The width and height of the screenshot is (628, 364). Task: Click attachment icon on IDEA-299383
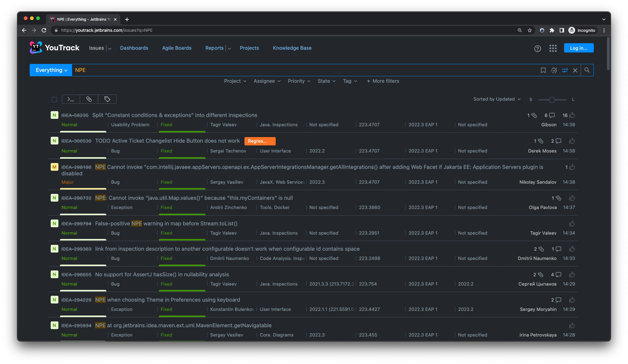coord(541,249)
